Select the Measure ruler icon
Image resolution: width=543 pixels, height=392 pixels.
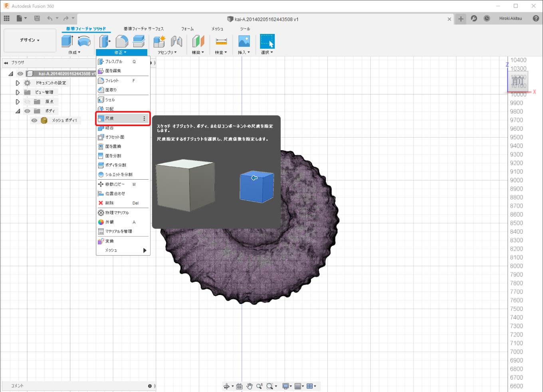coord(221,41)
